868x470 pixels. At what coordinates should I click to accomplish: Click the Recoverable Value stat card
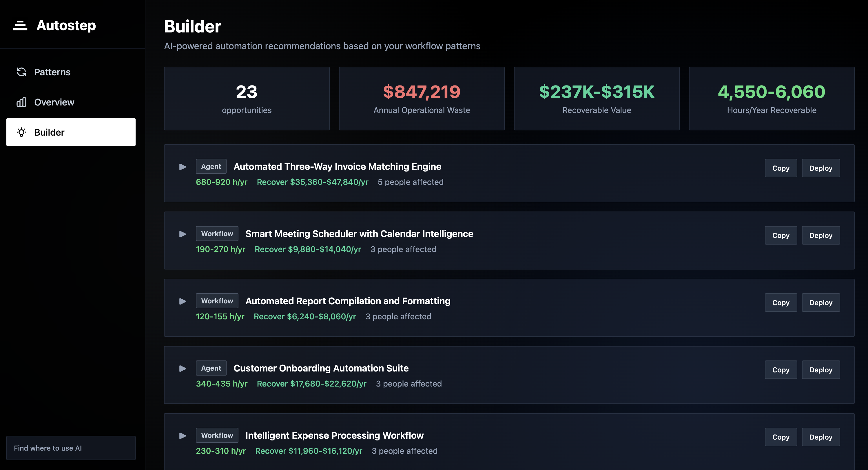pyautogui.click(x=597, y=99)
